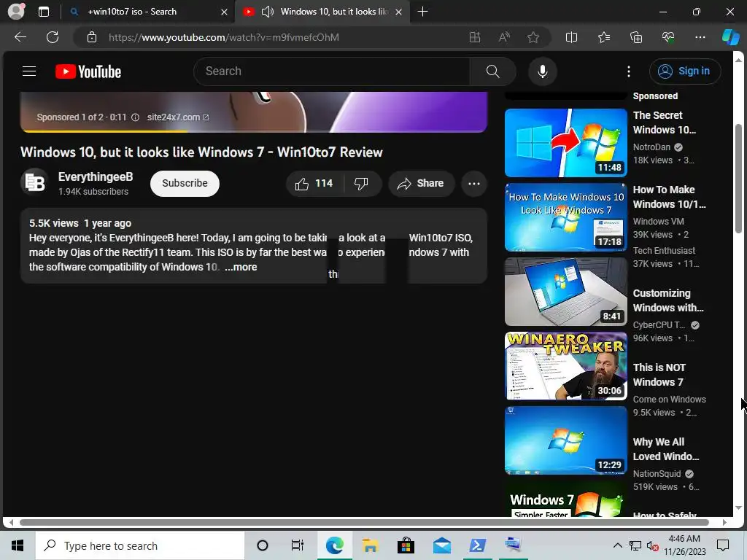Click the YouTube Search input field
Viewport: 747px width, 560px height.
click(x=332, y=71)
